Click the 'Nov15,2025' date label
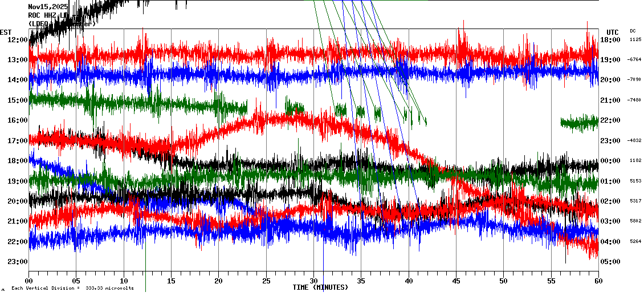The height and width of the screenshot is (296, 644). [x=48, y=7]
